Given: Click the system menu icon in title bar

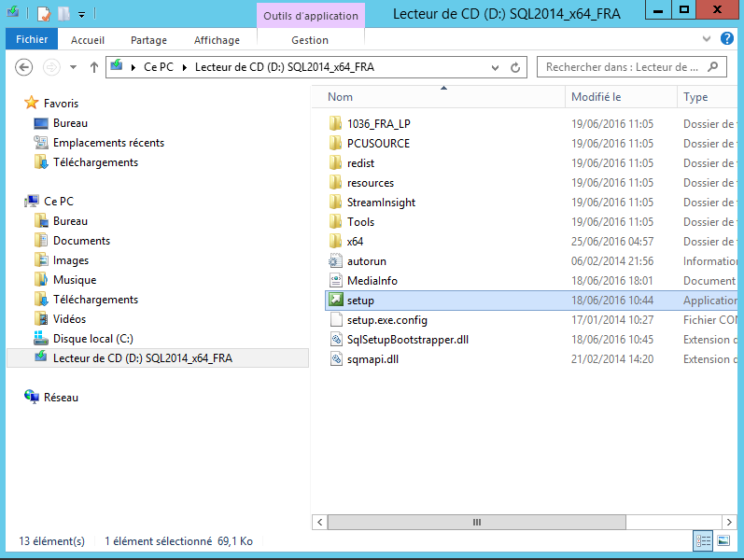Looking at the screenshot, I should tap(13, 12).
